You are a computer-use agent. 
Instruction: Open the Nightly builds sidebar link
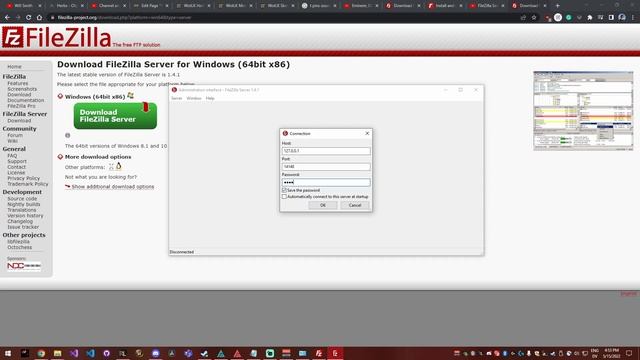coord(24,204)
